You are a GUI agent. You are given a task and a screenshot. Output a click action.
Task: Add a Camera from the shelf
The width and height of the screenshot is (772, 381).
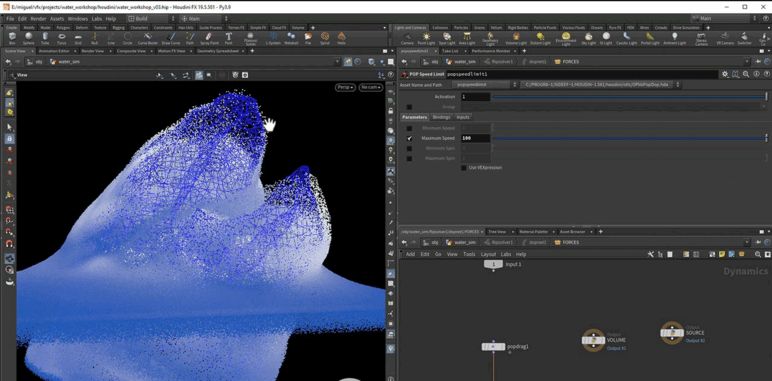[x=407, y=38]
